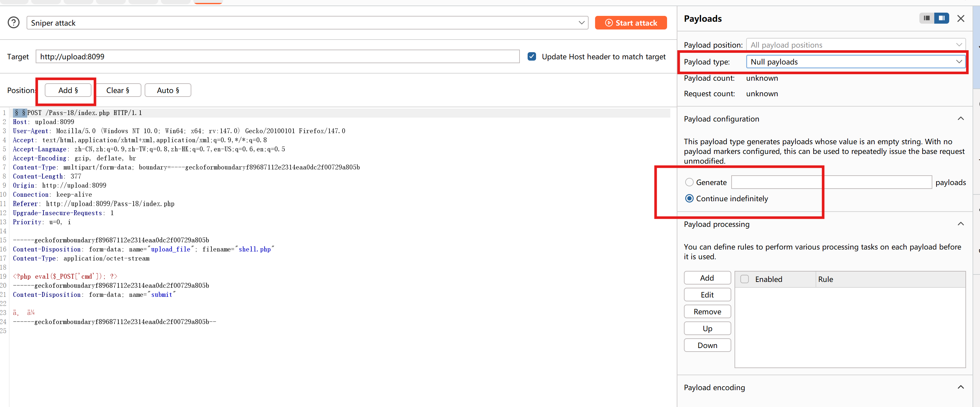The image size is (980, 407).
Task: Select the Generate payloads radio option
Action: [689, 182]
